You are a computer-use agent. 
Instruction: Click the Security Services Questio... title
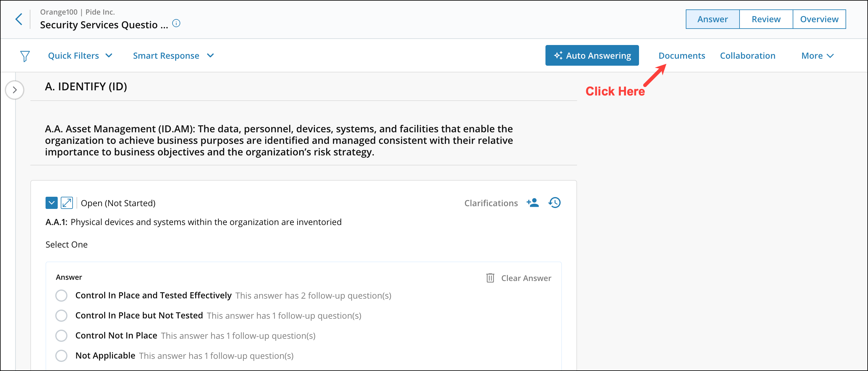tap(104, 25)
